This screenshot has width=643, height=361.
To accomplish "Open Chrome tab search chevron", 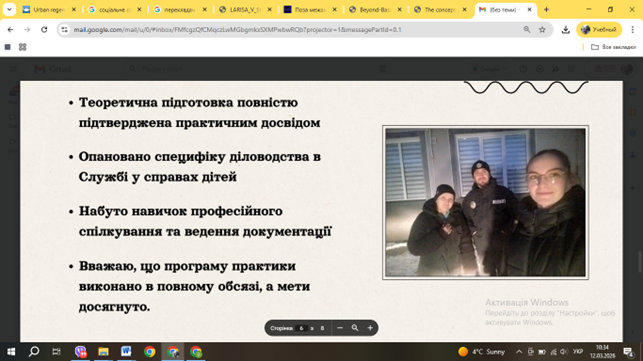I will pos(9,9).
